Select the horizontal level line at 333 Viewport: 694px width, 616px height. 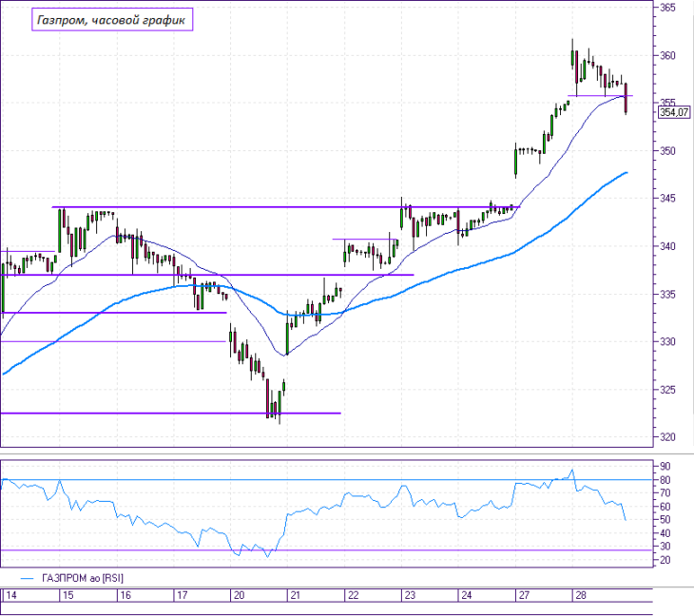pyautogui.click(x=113, y=313)
